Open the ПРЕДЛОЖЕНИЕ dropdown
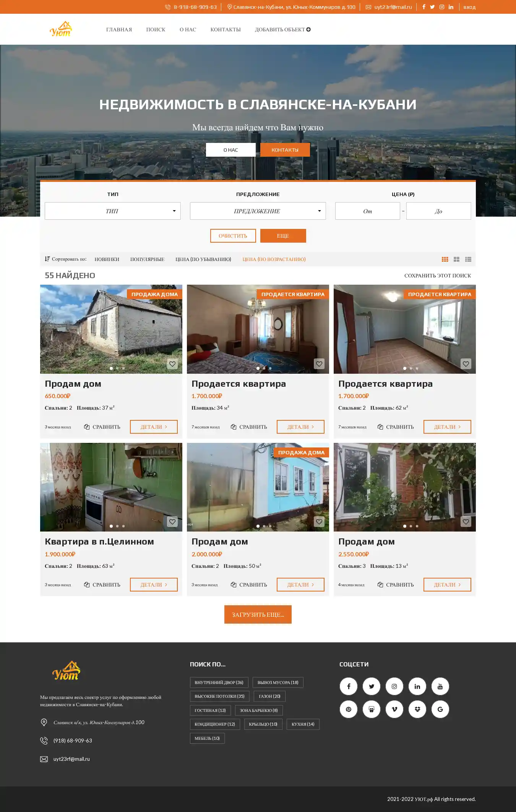Image resolution: width=516 pixels, height=812 pixels. 258,211
